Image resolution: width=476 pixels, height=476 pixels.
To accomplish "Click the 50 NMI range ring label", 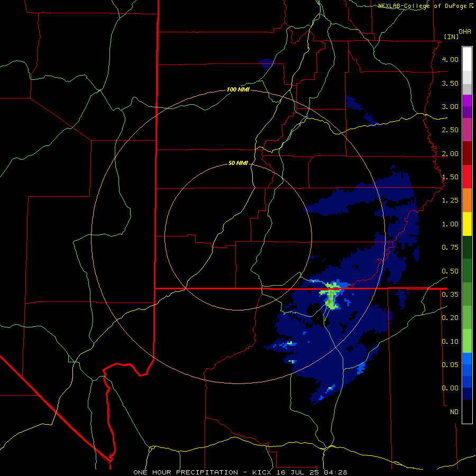I will 238,163.
